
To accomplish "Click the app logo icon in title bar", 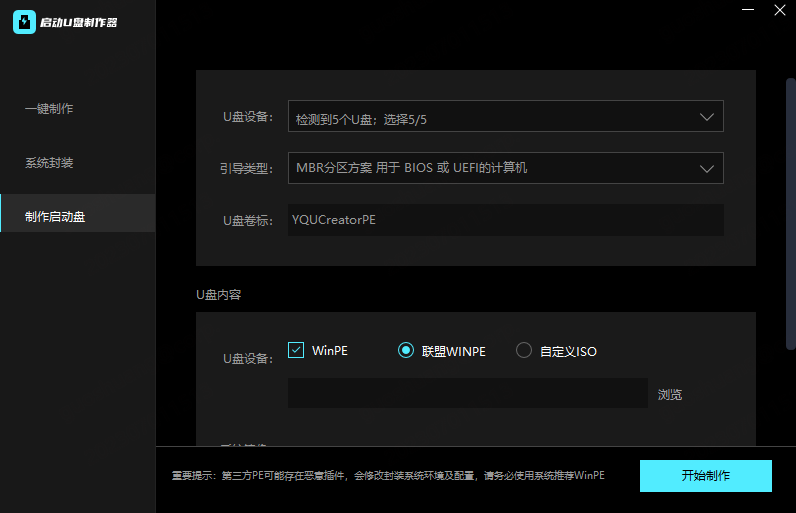I will [x=24, y=22].
